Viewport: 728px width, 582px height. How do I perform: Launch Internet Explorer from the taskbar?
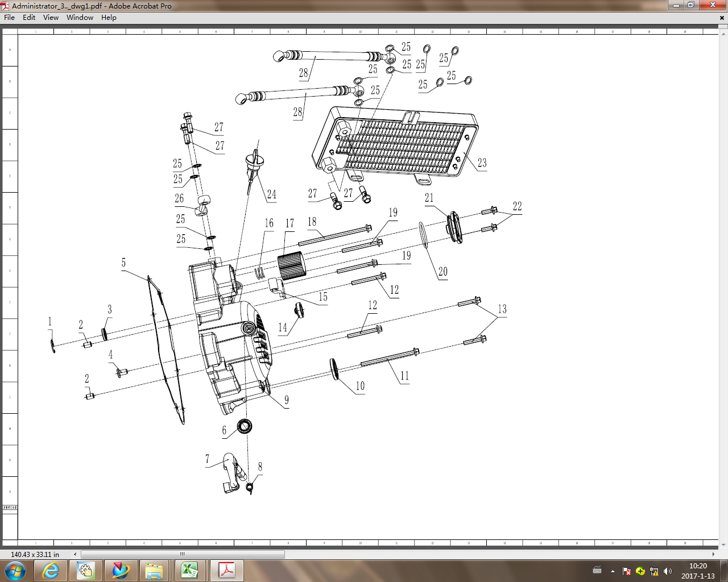(51, 571)
